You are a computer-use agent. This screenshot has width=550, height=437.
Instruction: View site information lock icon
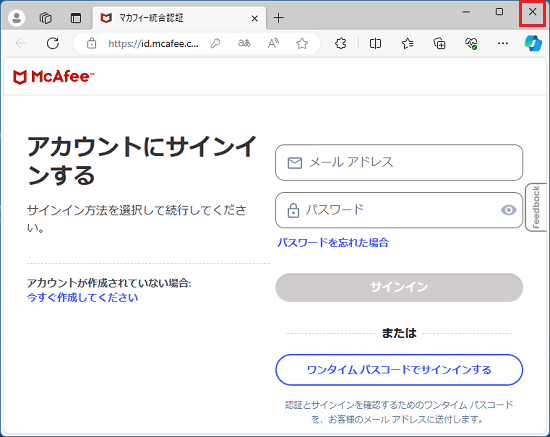tap(92, 43)
